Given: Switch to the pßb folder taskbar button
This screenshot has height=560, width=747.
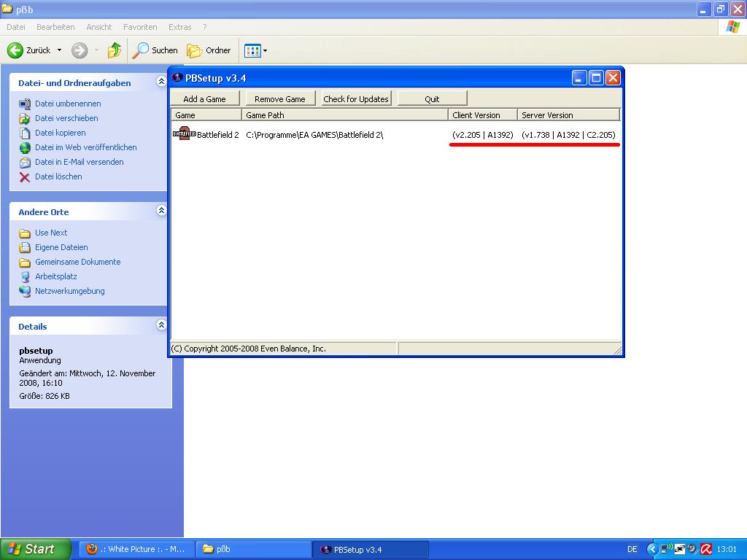Looking at the screenshot, I should tap(253, 549).
